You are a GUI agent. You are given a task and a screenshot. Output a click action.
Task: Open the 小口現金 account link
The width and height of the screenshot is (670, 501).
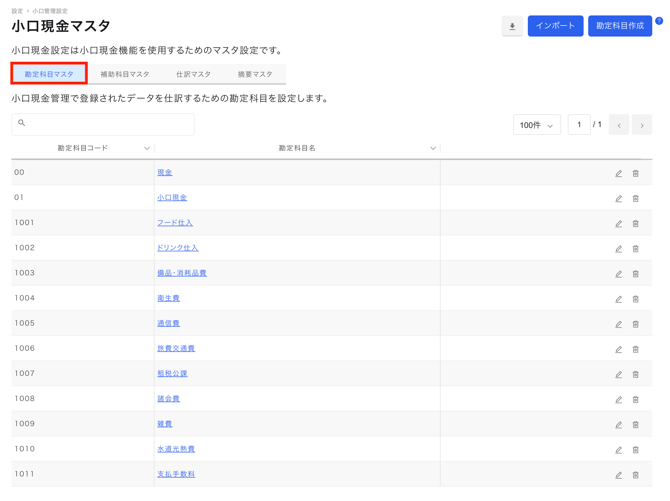(172, 197)
